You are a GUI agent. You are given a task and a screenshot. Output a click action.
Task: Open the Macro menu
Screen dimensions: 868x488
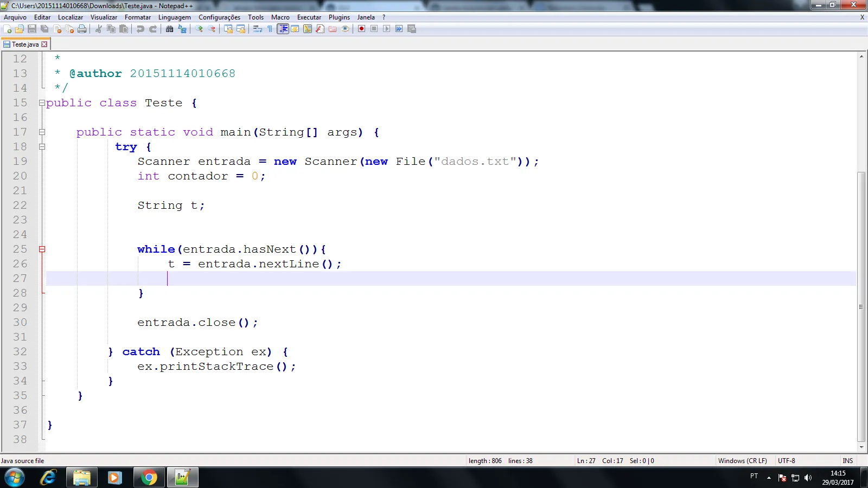(x=280, y=17)
